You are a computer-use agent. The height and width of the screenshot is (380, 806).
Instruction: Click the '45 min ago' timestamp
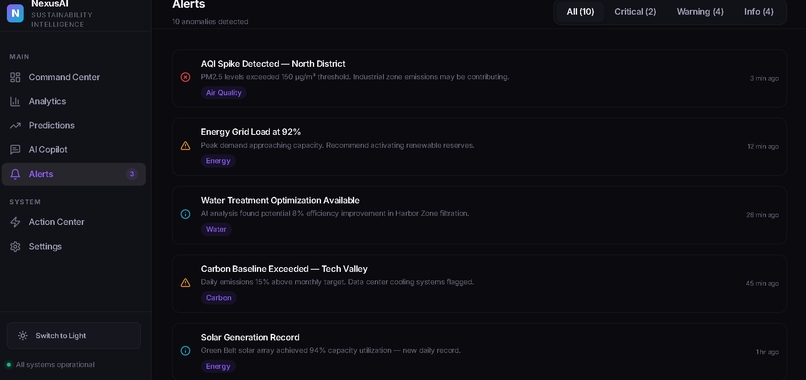[x=762, y=283]
